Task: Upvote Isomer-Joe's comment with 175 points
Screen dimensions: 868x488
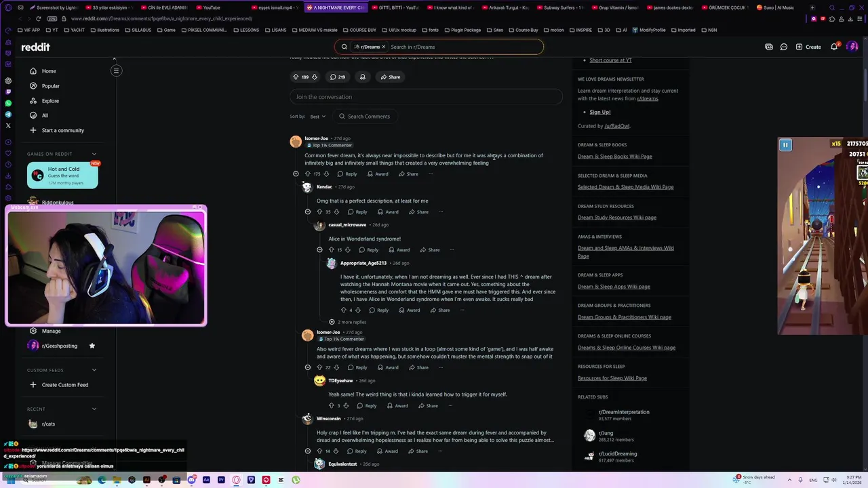Action: click(x=308, y=174)
